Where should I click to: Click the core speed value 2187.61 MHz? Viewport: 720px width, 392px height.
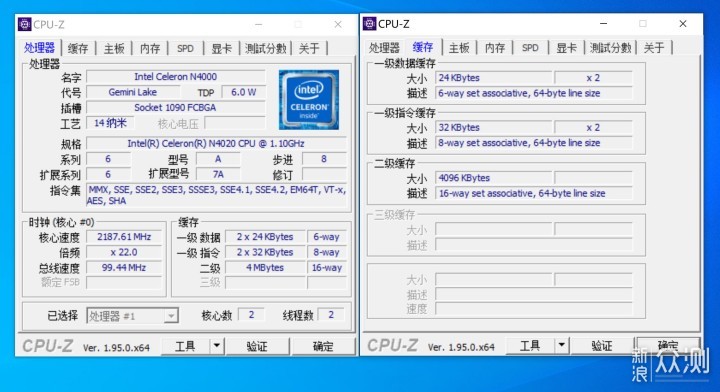pyautogui.click(x=124, y=237)
